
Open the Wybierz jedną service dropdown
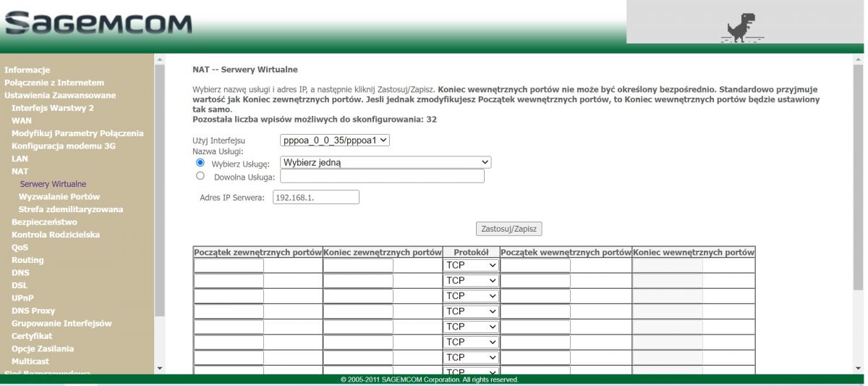point(386,162)
